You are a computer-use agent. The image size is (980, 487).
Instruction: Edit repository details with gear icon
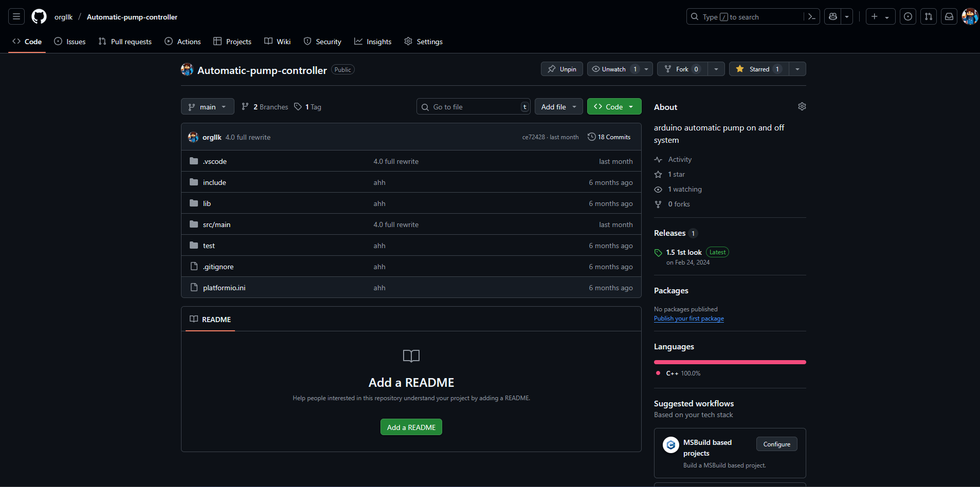802,106
